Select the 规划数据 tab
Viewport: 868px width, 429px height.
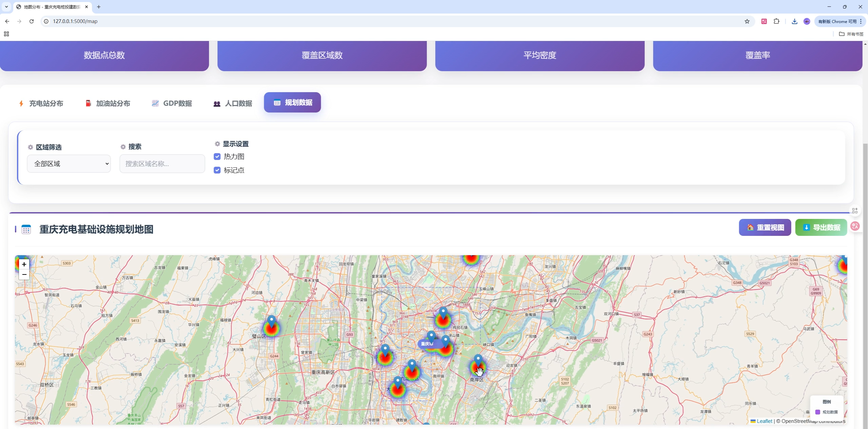point(292,102)
